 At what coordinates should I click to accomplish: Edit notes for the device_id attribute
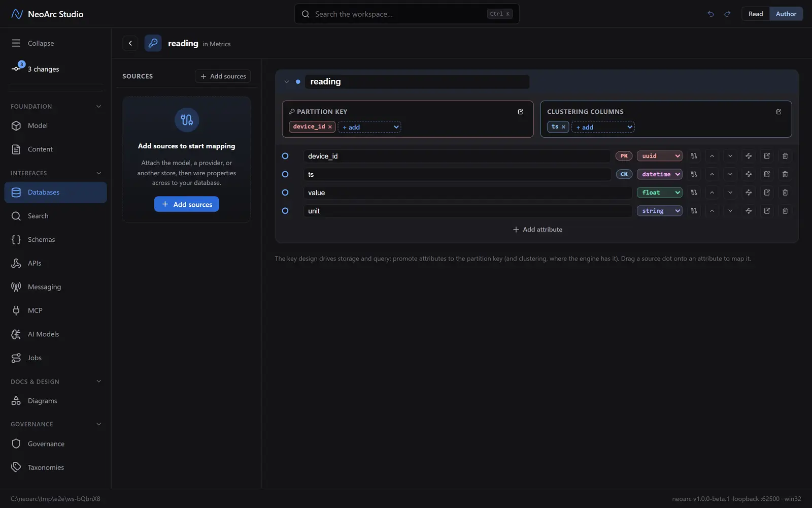pos(767,156)
